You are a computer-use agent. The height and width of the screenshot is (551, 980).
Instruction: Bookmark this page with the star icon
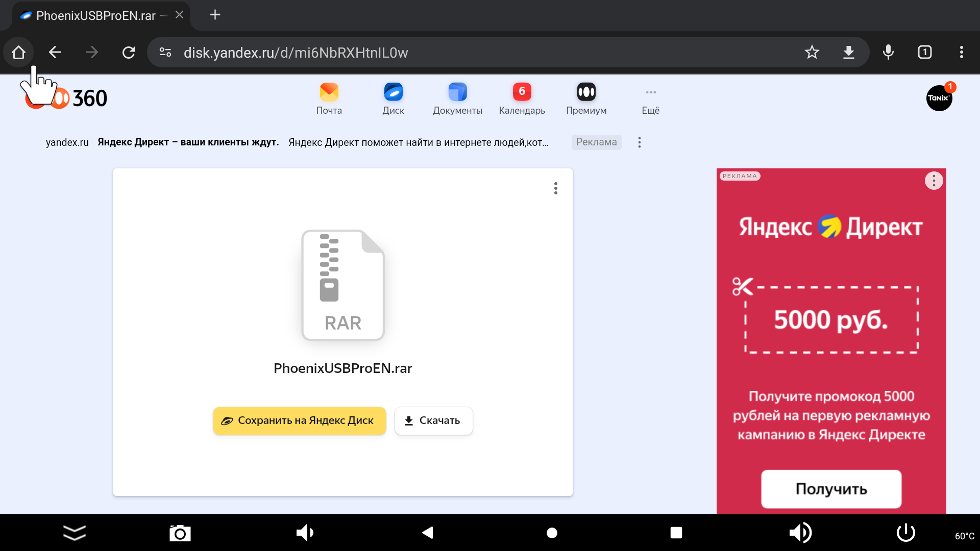tap(812, 52)
